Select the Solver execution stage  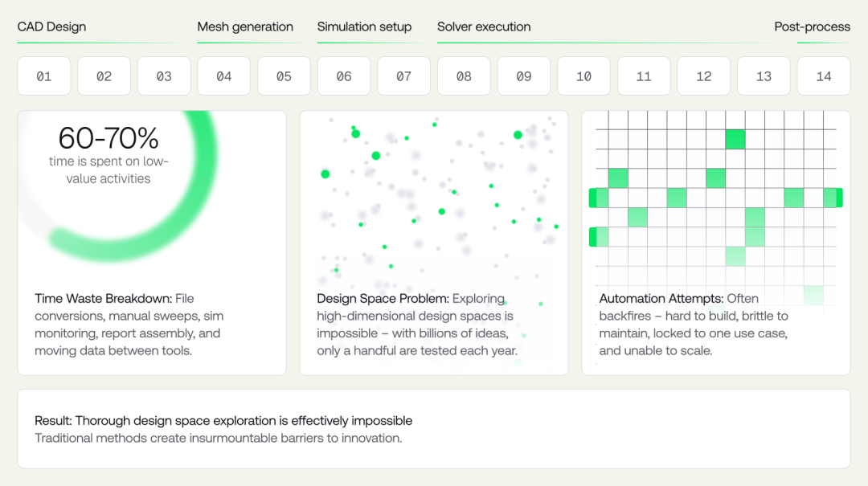[x=484, y=27]
